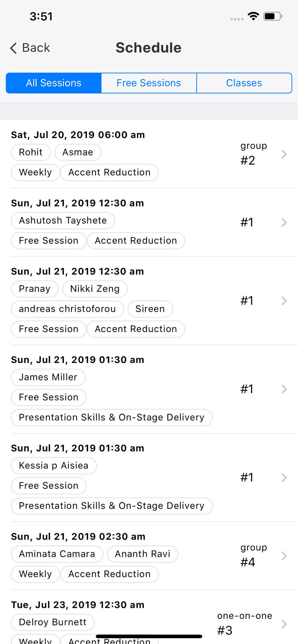This screenshot has width=298, height=644.
Task: Tap the battery status icon
Action: coord(273,16)
